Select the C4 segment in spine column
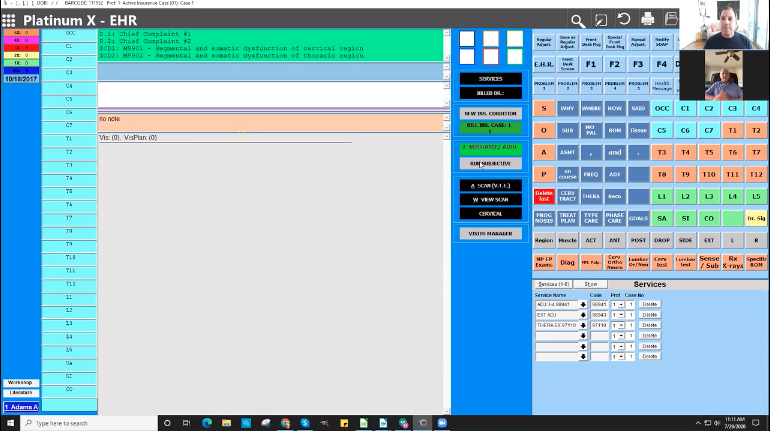 point(69,86)
